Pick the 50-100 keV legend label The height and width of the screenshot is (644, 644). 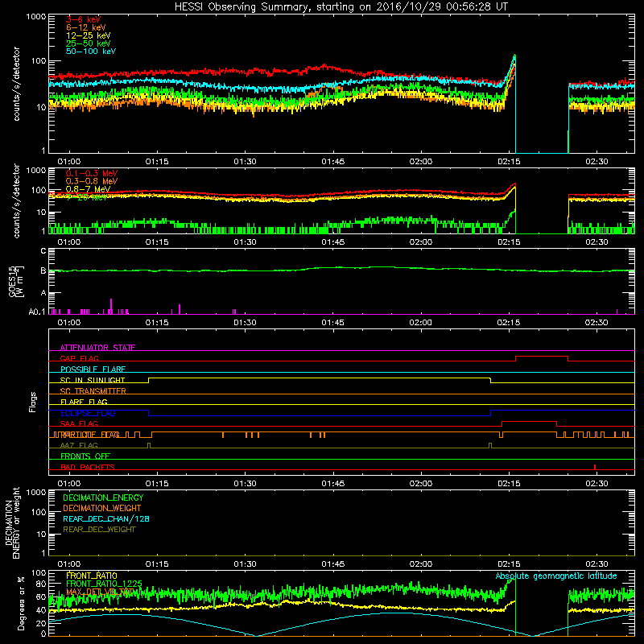(x=91, y=51)
